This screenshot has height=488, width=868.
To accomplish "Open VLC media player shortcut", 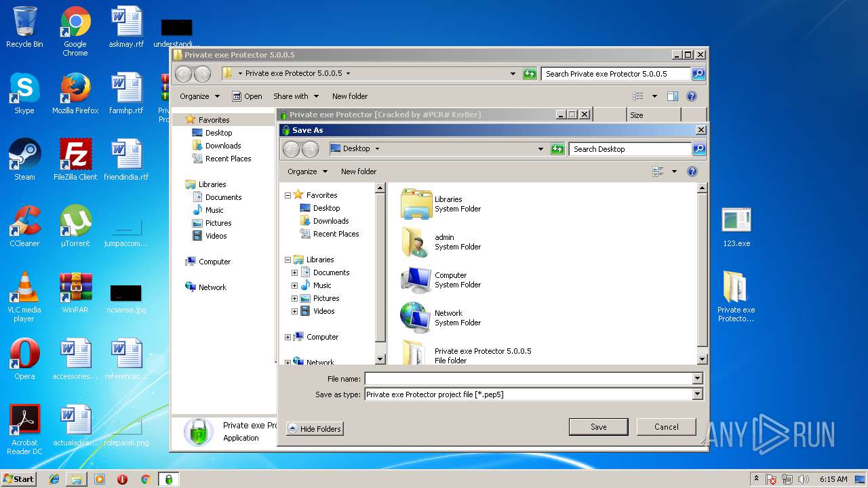I will 24,297.
